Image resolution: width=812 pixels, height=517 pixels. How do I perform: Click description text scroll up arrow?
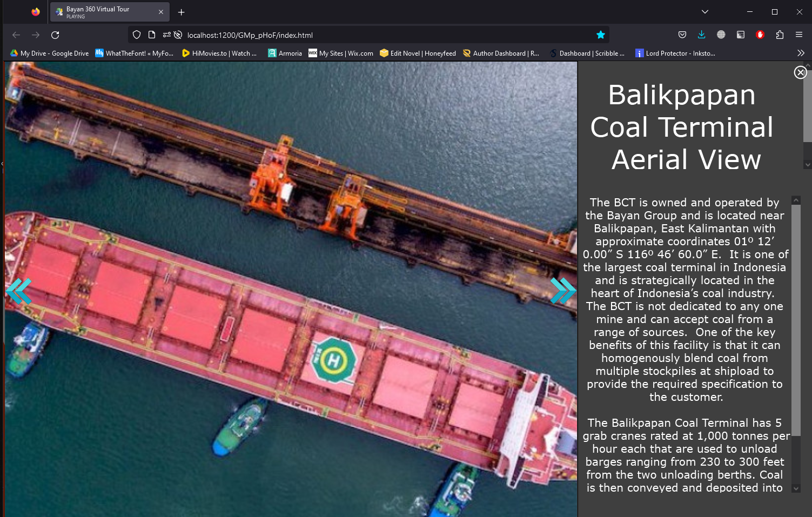(x=796, y=200)
